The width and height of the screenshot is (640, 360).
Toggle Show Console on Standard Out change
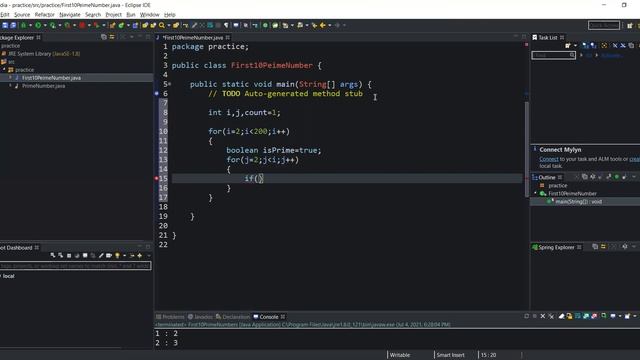tap(586, 316)
